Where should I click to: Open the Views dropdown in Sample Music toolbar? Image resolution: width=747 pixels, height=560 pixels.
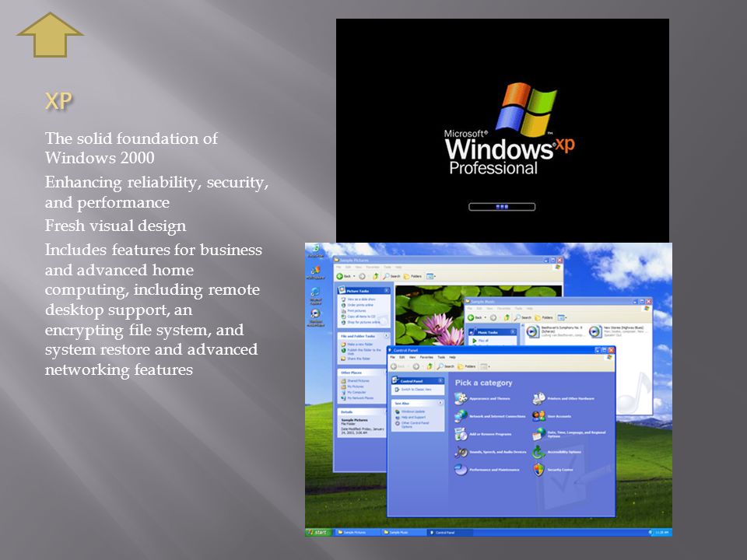click(562, 317)
